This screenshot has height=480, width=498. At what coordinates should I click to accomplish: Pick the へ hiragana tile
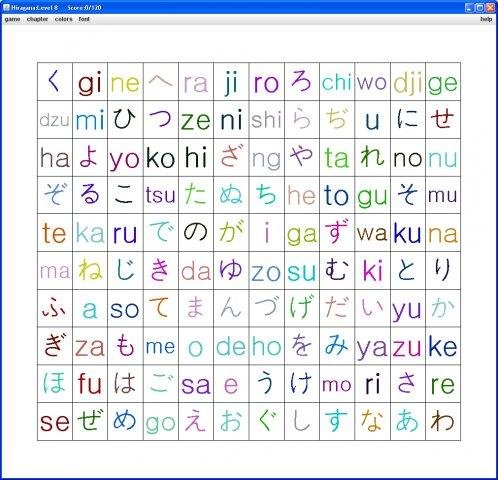click(161, 81)
